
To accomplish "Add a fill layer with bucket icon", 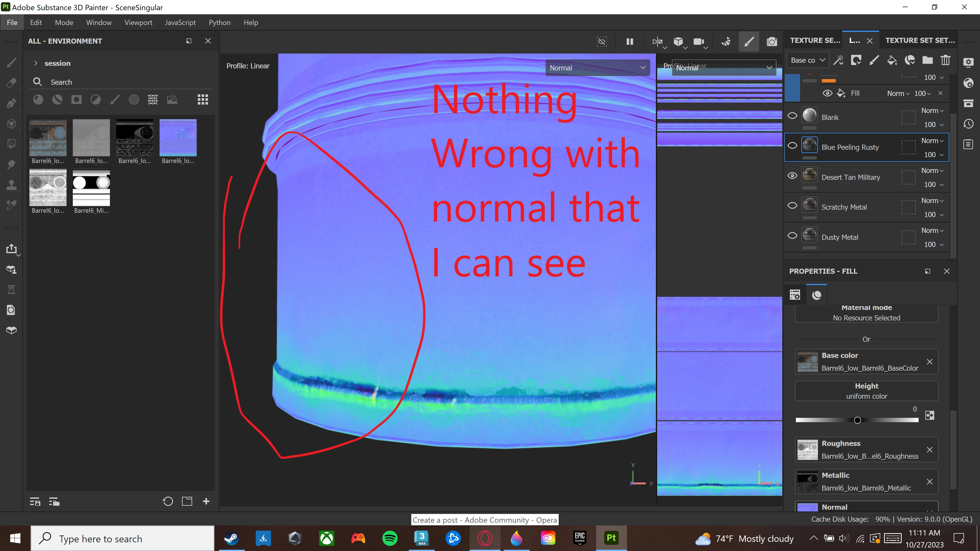I will (892, 60).
